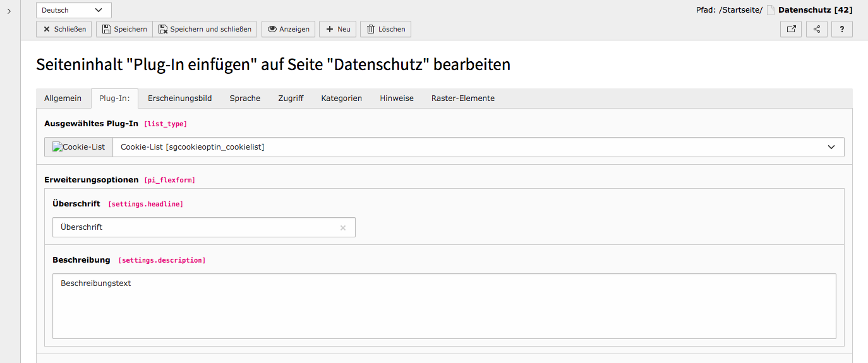Open the Cookie-List plug-in select dropdown
Viewport: 868px width, 363px height.
tap(478, 147)
